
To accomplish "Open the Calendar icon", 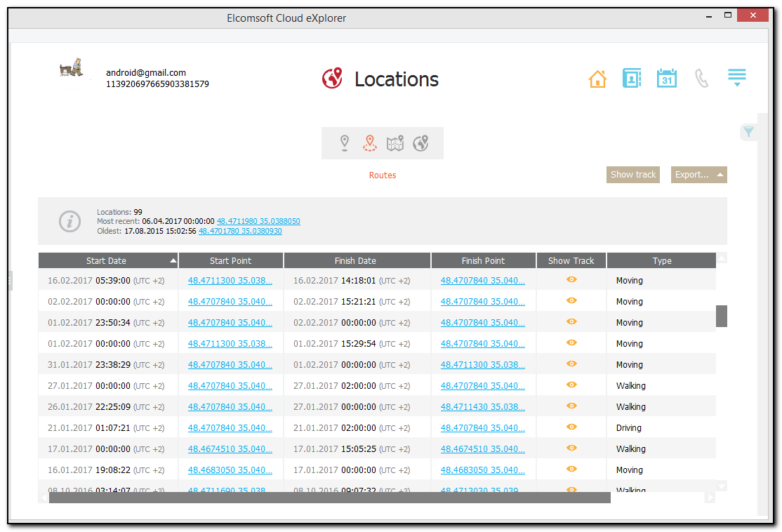I will click(666, 78).
